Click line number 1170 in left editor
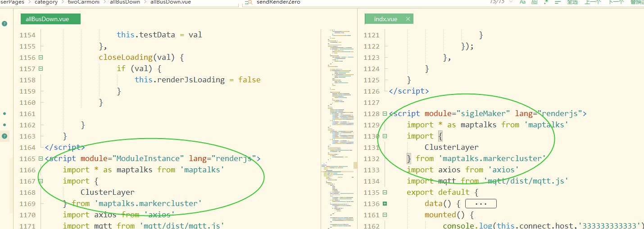The width and height of the screenshot is (644, 229). [x=27, y=215]
